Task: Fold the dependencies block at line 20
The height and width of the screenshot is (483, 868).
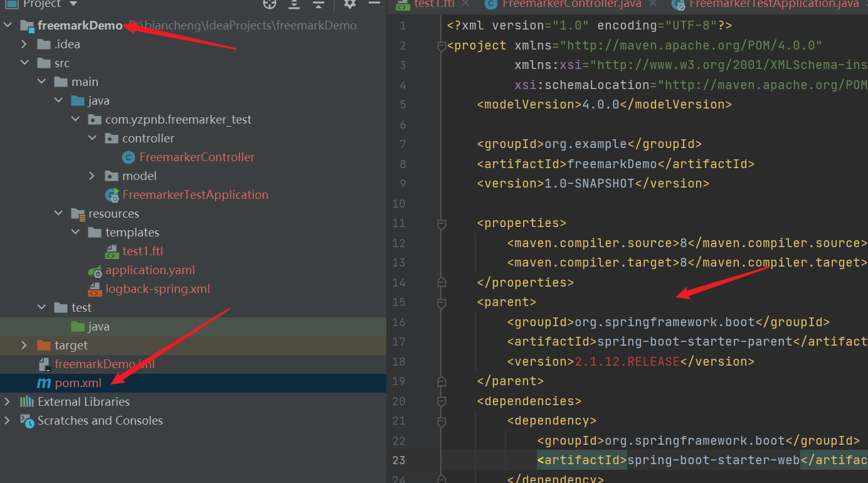Action: 442,401
